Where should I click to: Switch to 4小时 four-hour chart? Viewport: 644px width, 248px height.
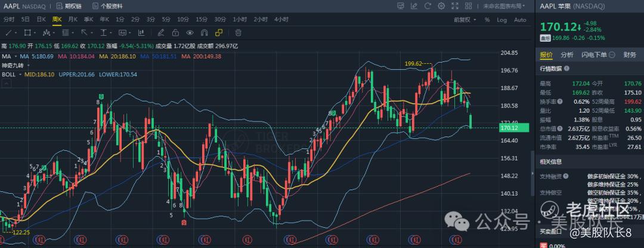281,20
